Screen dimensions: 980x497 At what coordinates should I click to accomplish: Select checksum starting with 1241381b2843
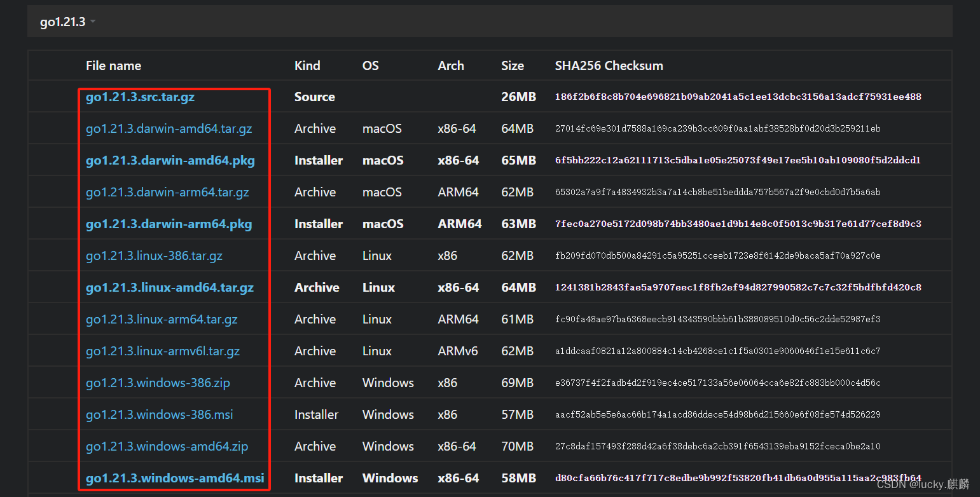coord(738,288)
